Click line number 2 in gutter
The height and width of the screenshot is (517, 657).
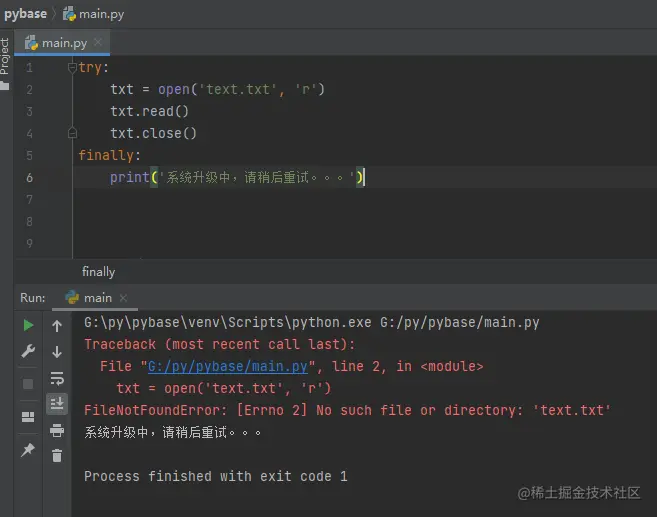point(29,90)
